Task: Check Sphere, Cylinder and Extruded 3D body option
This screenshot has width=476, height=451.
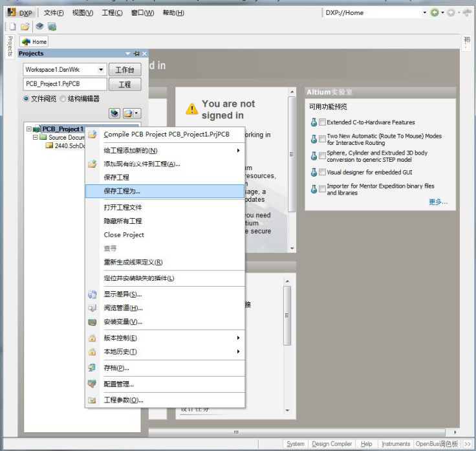Action: pos(322,156)
